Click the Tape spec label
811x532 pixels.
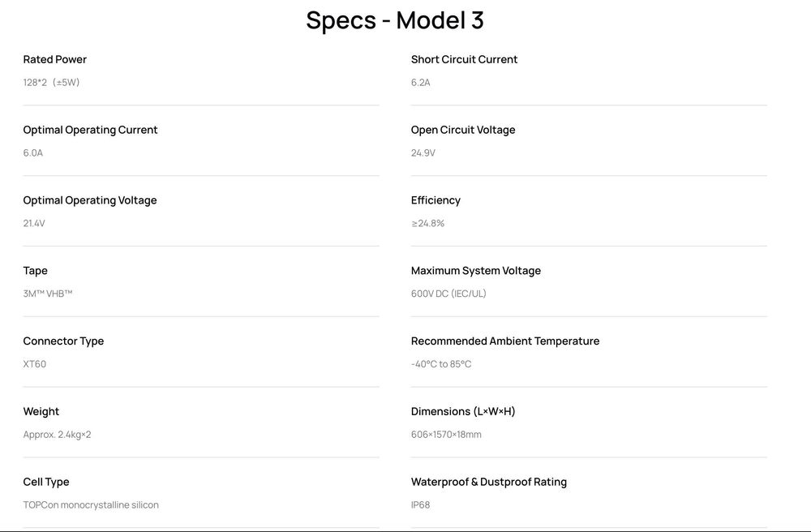pyautogui.click(x=35, y=271)
